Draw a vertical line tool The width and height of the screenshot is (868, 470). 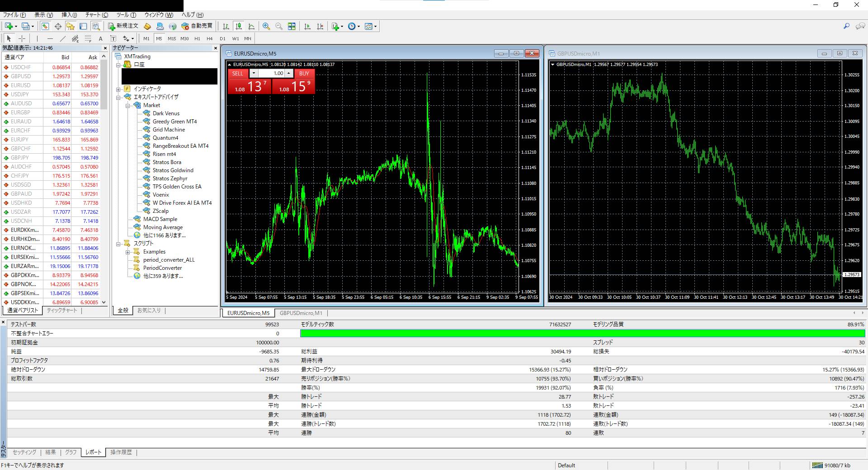click(x=37, y=38)
